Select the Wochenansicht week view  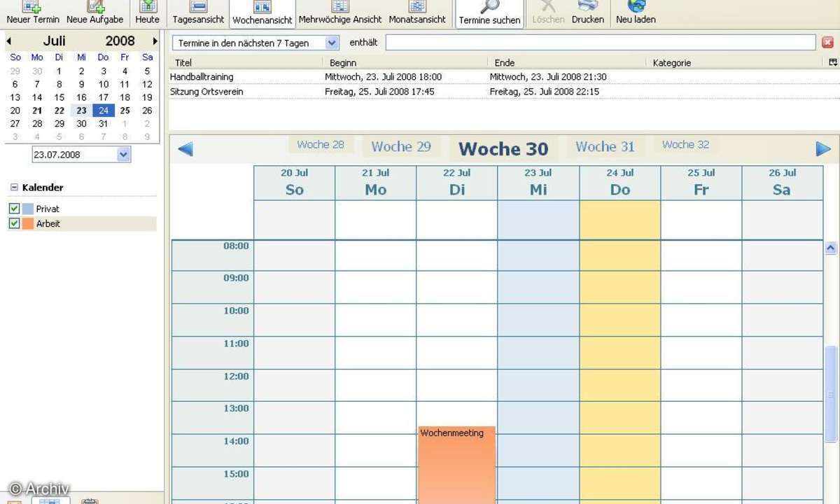point(262,13)
